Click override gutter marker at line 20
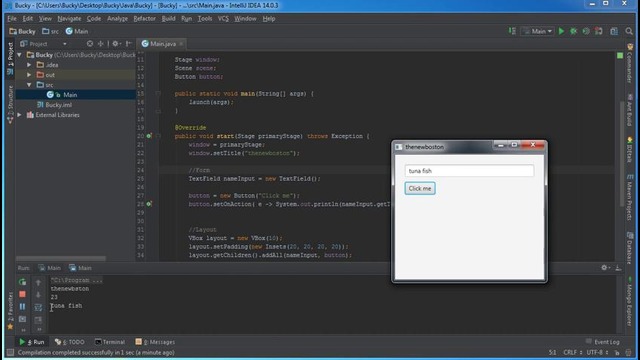 (x=149, y=136)
